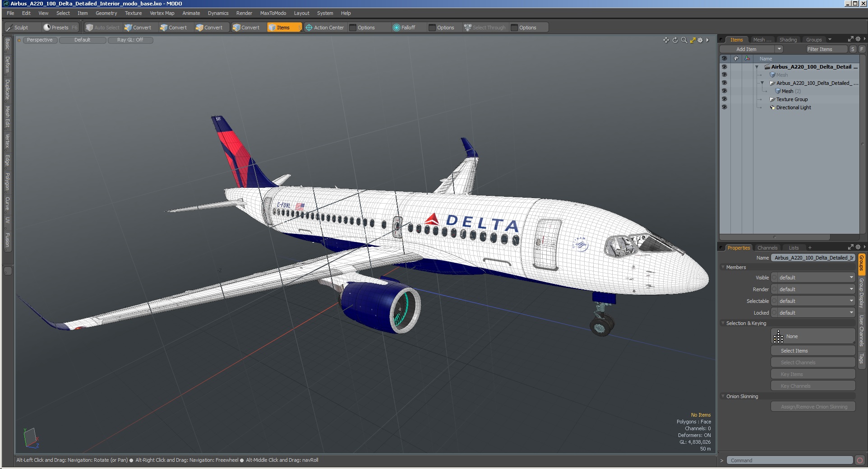The height and width of the screenshot is (469, 868).
Task: Open the Items panel settings gear
Action: pyautogui.click(x=858, y=39)
